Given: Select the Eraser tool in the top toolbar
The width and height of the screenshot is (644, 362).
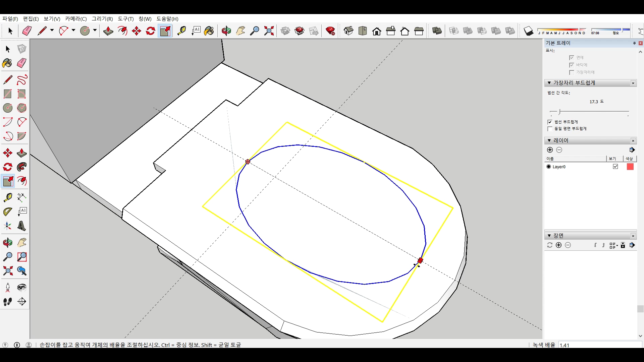Looking at the screenshot, I should (x=27, y=31).
